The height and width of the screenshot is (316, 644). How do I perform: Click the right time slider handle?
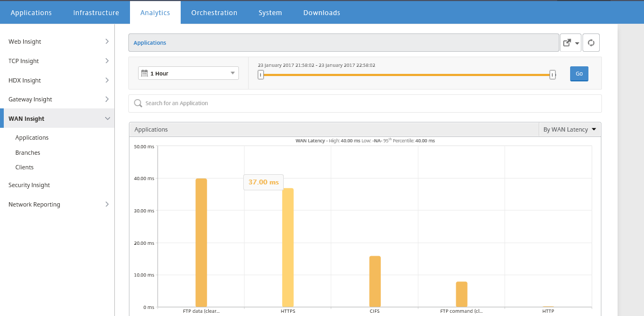(553, 75)
